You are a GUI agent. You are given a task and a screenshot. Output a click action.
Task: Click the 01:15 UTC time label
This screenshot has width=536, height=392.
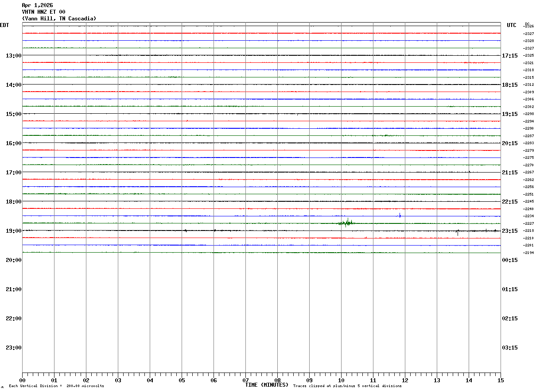tap(510, 289)
